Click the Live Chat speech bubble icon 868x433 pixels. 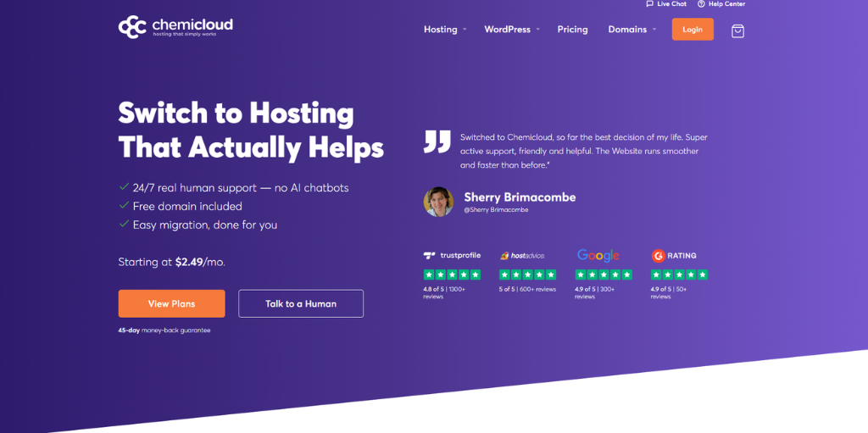[650, 4]
